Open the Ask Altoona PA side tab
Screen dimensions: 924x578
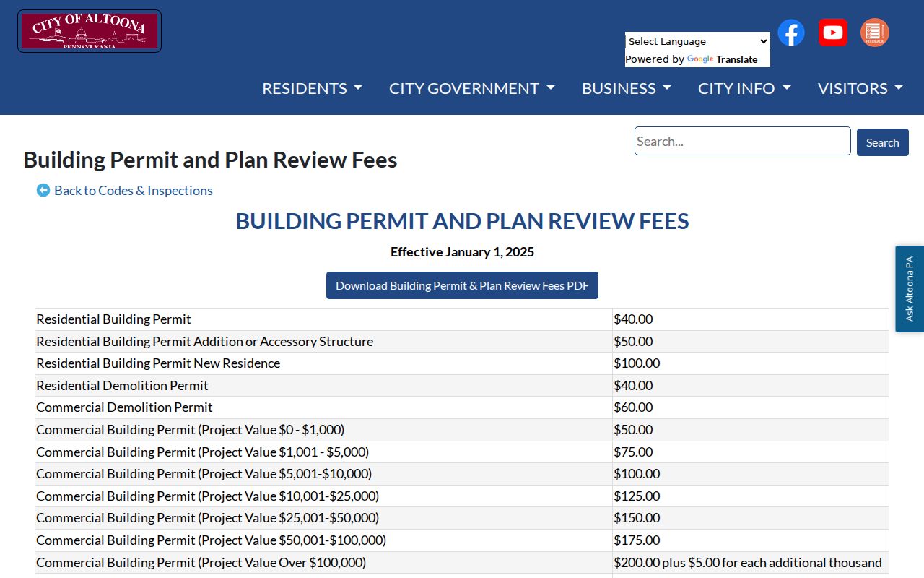click(910, 289)
